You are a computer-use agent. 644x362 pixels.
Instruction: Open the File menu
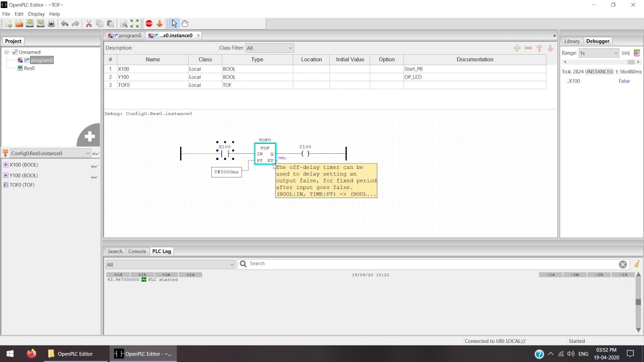pos(6,14)
